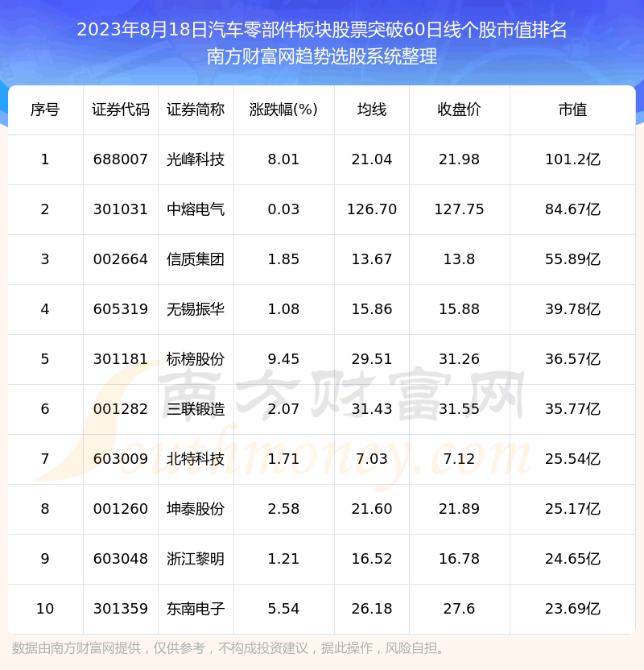
Task: Select stock code 605319
Action: [121, 309]
